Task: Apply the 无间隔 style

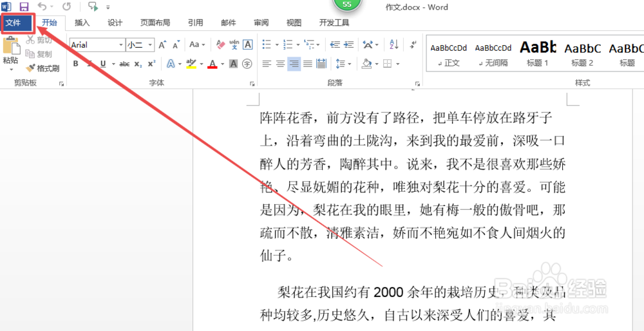Action: pyautogui.click(x=493, y=54)
